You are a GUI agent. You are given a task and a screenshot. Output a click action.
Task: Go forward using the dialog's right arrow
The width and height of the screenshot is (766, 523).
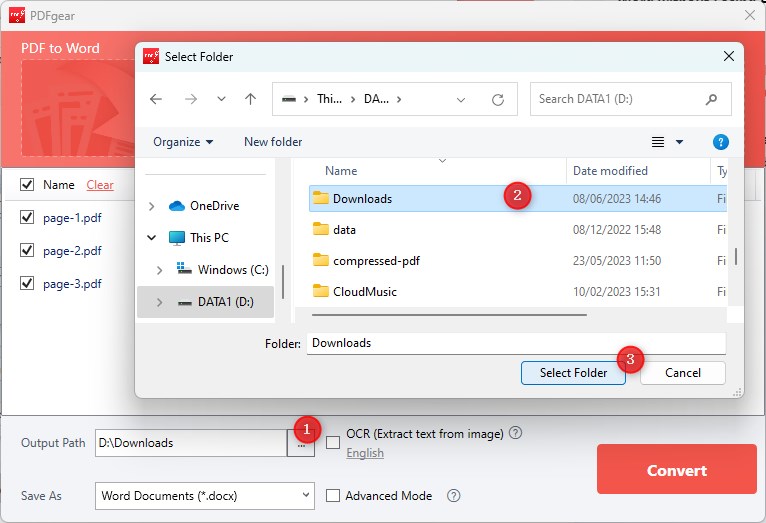[191, 99]
